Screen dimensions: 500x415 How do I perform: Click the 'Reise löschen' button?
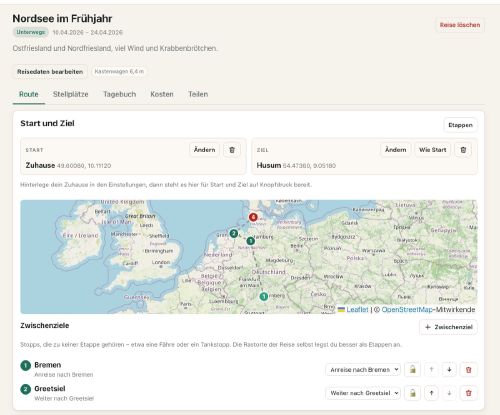(460, 25)
